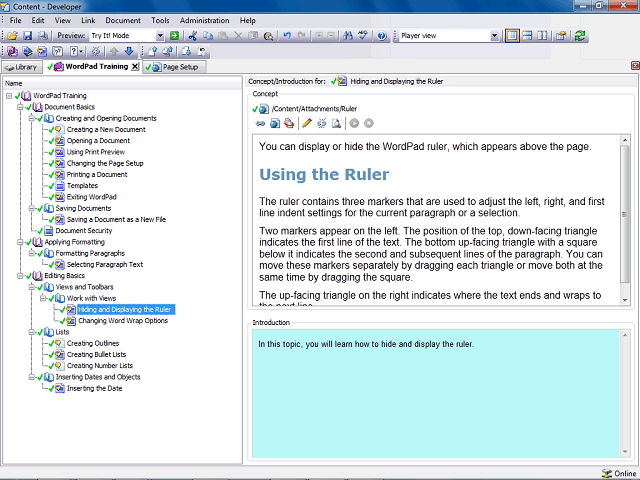The image size is (640, 480).
Task: Click the Create New Web Page concept icon
Action: (x=275, y=123)
